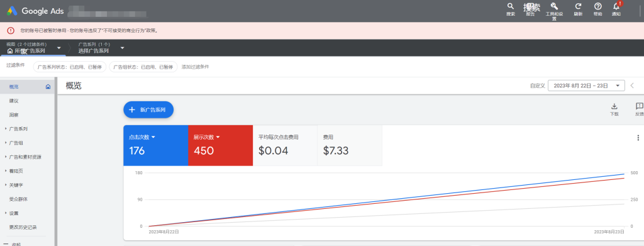644x246 pixels.
Task: Open the Help question mark icon
Action: coord(597,6)
